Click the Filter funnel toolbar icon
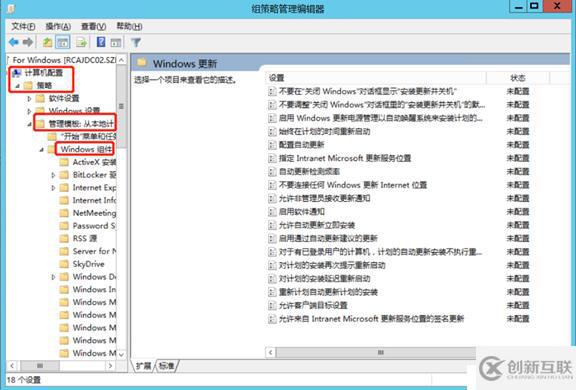Screen dimensions: 576x390 coord(136,42)
